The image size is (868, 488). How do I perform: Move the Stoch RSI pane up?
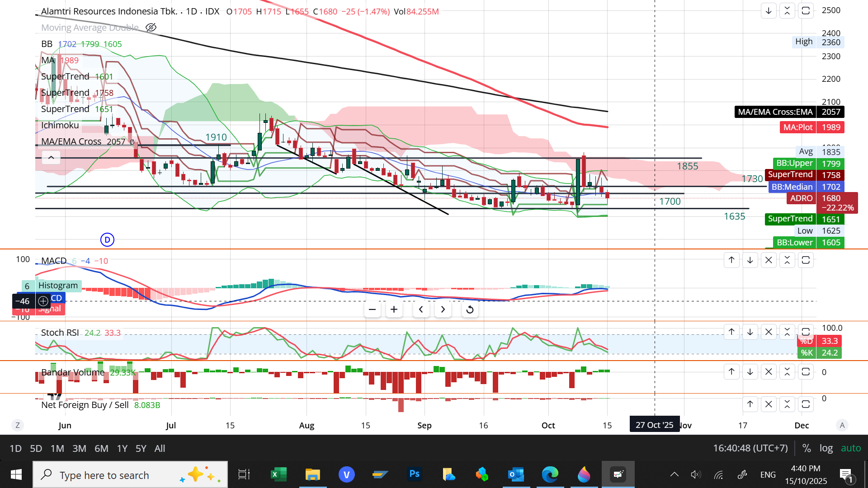point(731,332)
